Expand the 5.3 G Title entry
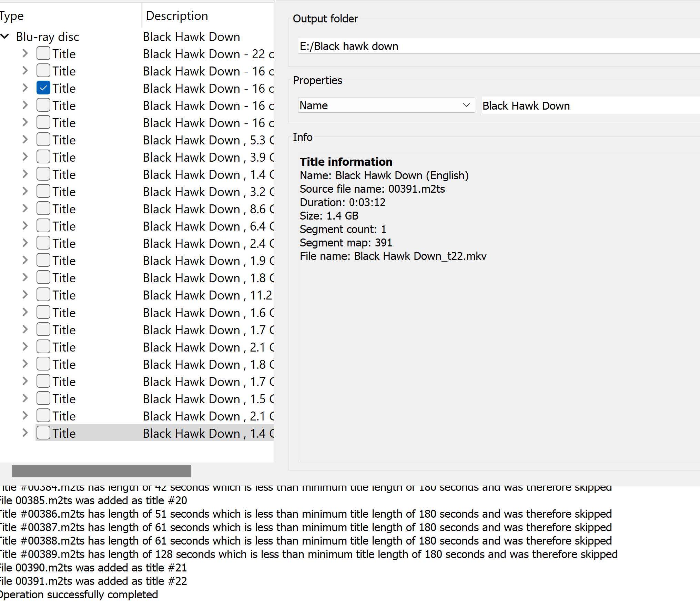The width and height of the screenshot is (700, 609). [x=25, y=140]
